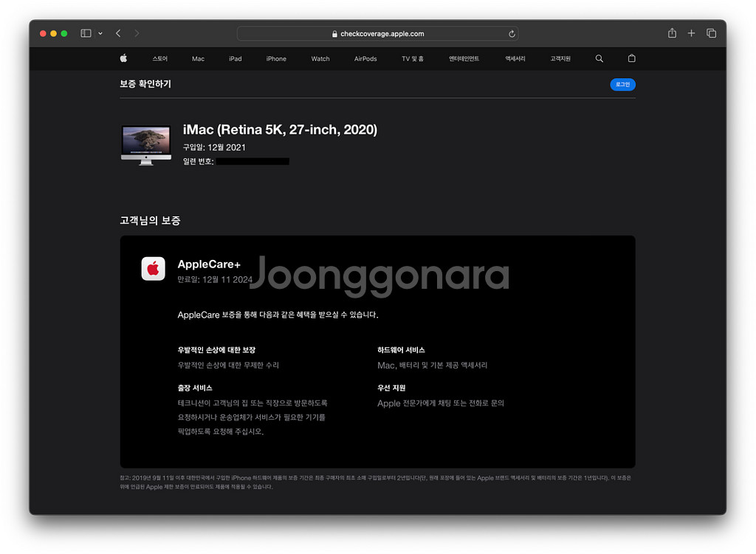Screen dimensions: 756x554
Task: Click the 하드웨어 서비스 heading
Action: click(401, 350)
